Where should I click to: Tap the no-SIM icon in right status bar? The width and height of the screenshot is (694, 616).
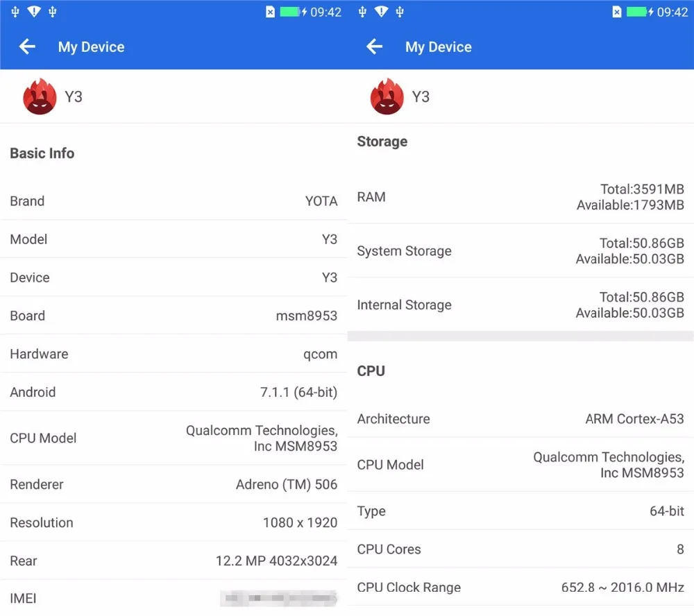(x=617, y=12)
